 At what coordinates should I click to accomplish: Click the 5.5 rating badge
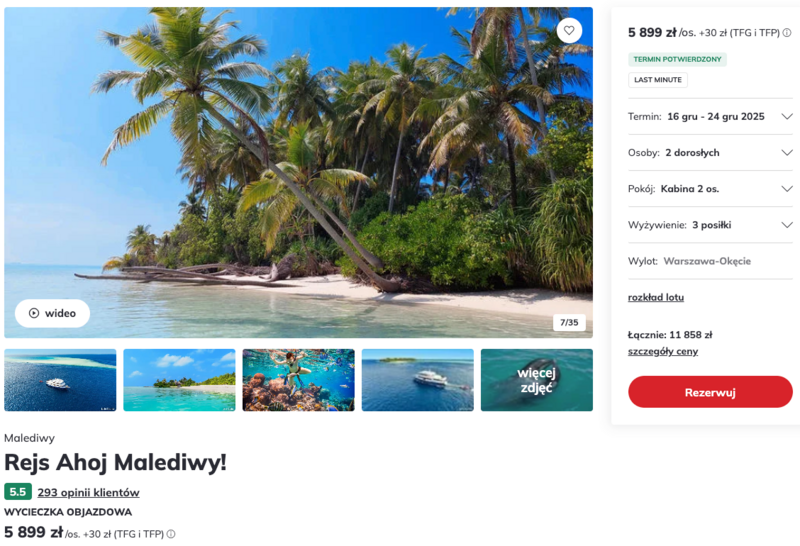click(x=17, y=492)
